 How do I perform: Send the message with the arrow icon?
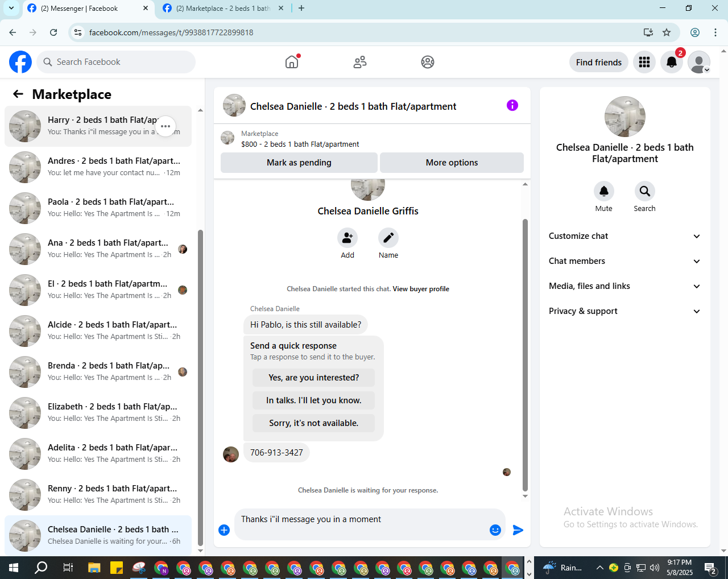tap(518, 530)
